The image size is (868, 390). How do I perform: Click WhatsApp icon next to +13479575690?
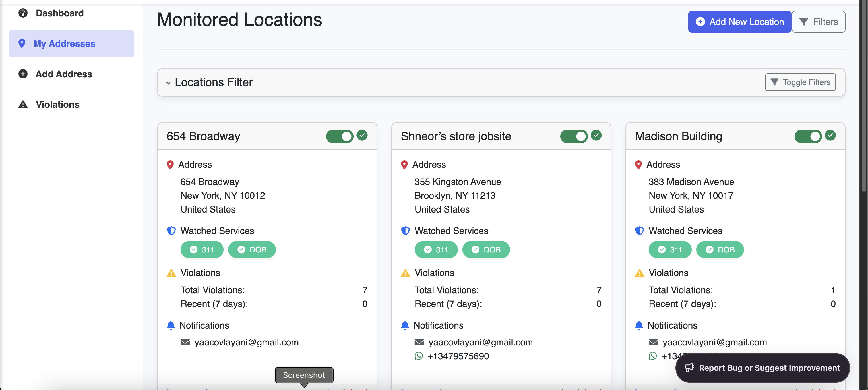(x=418, y=356)
